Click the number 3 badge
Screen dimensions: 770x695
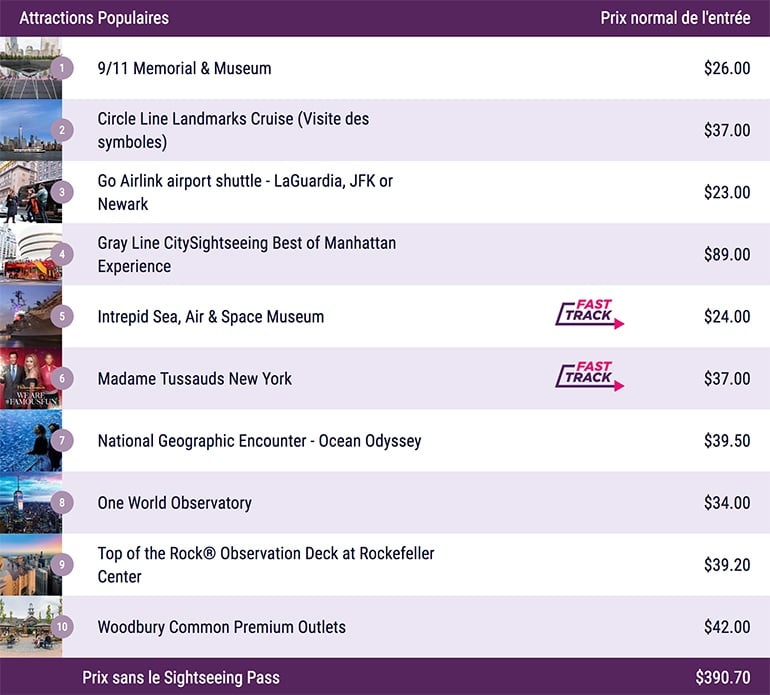(x=62, y=192)
